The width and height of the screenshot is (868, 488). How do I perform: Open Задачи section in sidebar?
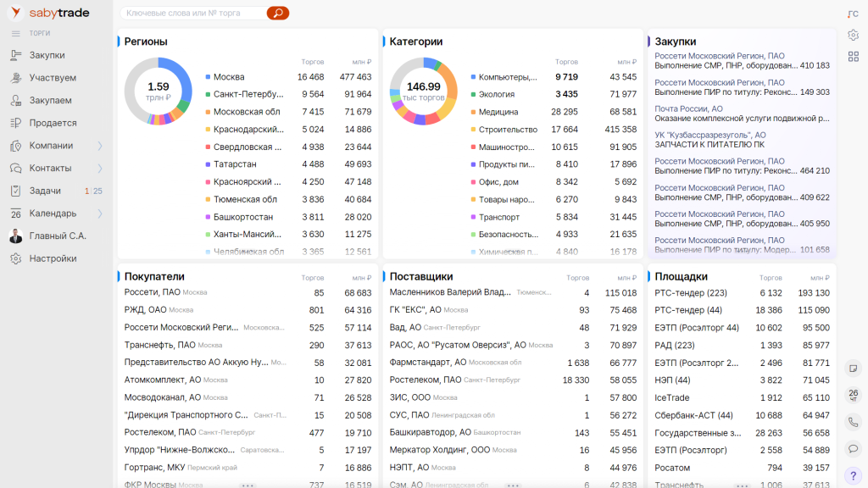[x=44, y=191]
